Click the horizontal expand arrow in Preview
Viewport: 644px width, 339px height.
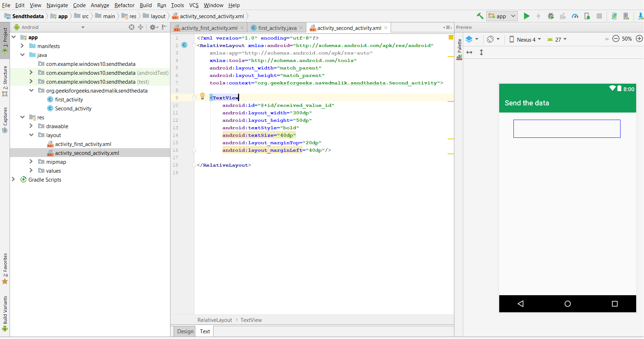coord(469,52)
